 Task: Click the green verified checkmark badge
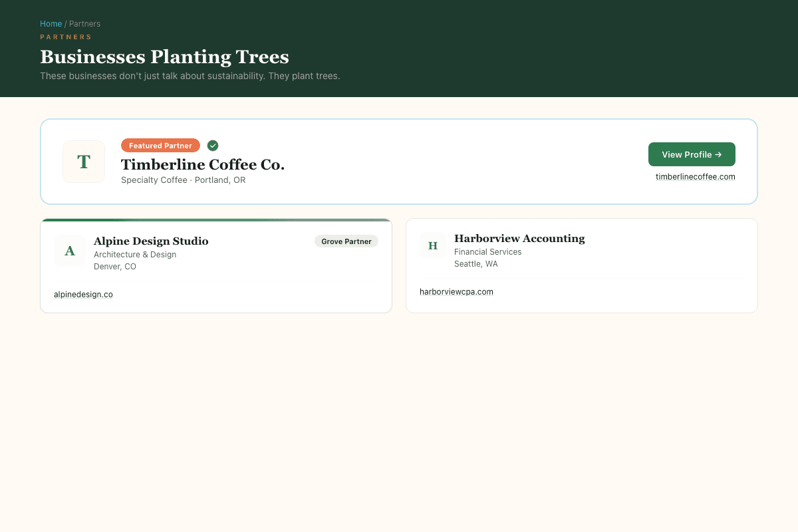(x=213, y=145)
